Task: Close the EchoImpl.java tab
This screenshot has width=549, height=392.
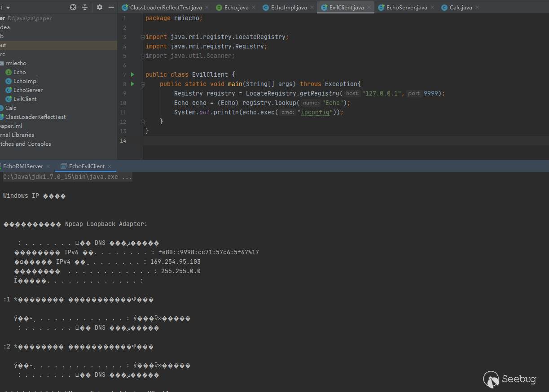Action: 312,8
